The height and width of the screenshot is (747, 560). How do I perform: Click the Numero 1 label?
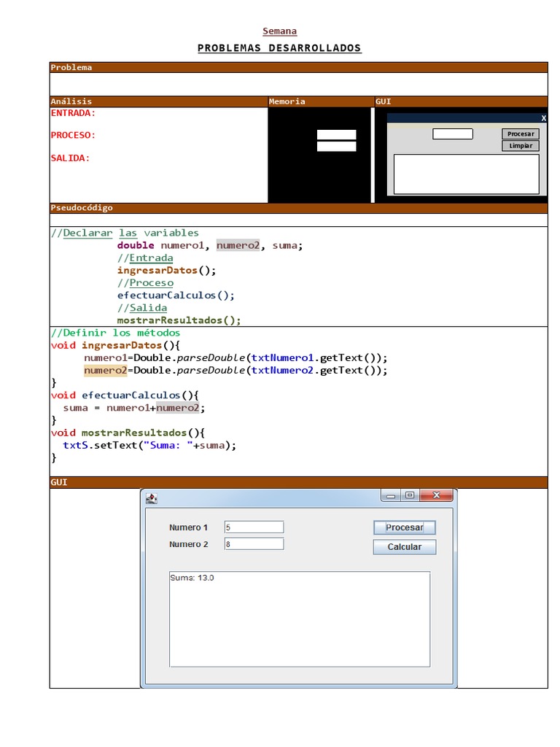[x=188, y=527]
